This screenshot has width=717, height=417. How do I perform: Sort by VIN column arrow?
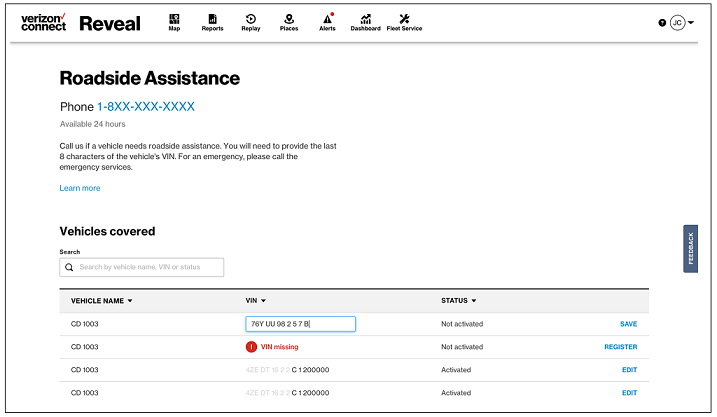coord(263,301)
